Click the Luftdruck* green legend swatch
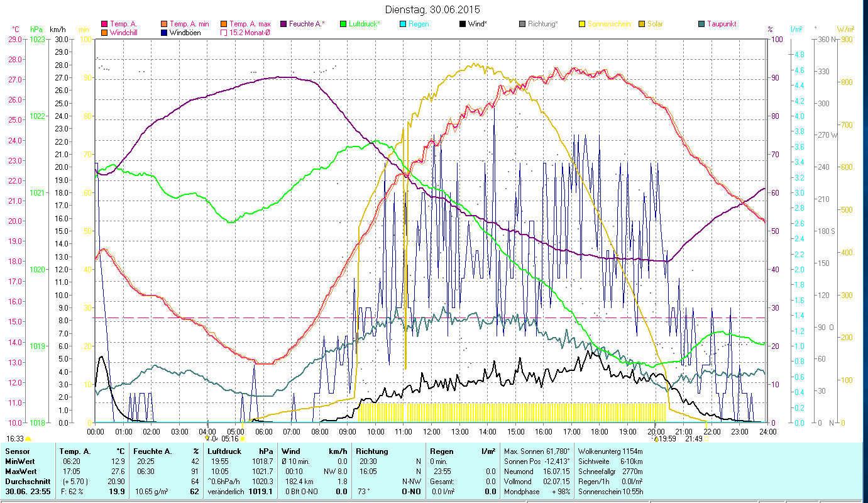 coord(343,24)
